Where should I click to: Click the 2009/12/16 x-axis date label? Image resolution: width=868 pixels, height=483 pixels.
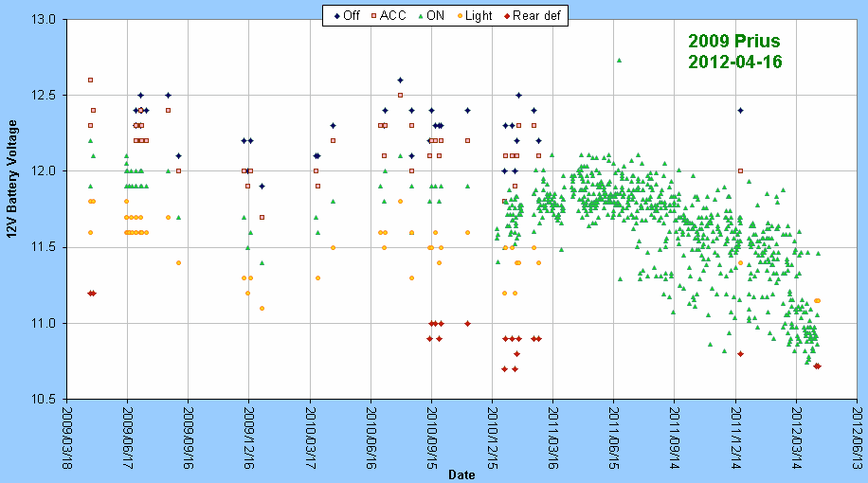(249, 438)
